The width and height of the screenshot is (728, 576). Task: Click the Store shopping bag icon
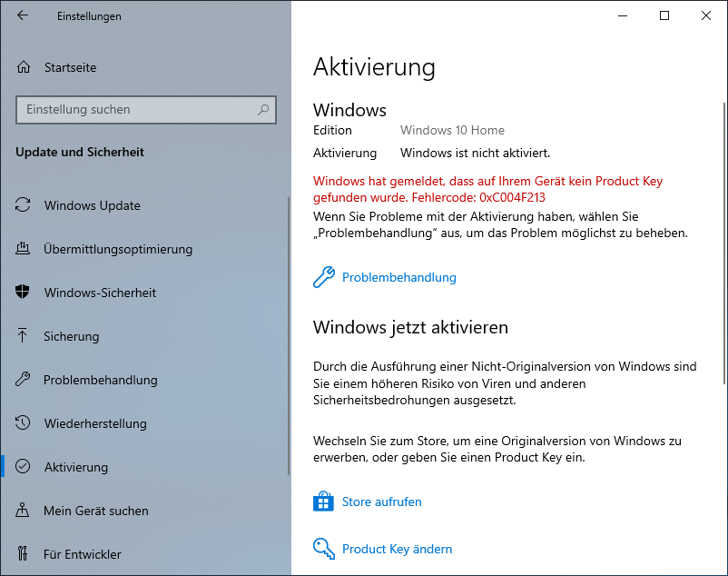point(324,502)
